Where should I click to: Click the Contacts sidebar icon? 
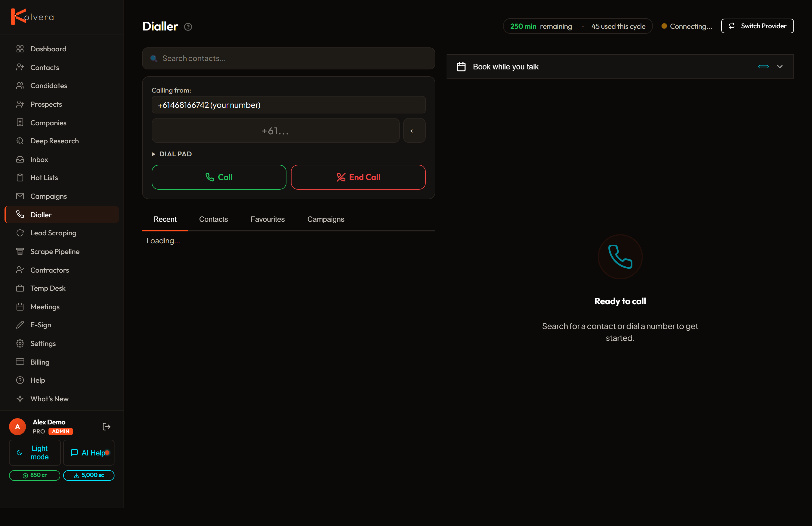(x=20, y=67)
